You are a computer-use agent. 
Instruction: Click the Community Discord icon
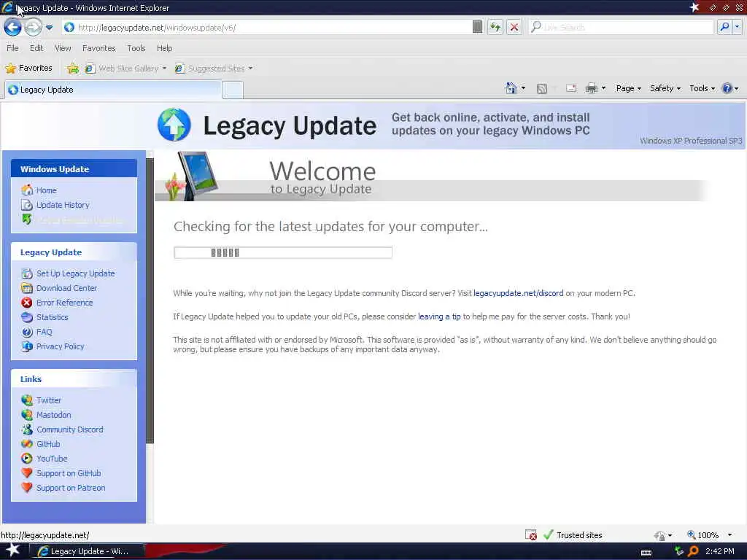(x=27, y=429)
